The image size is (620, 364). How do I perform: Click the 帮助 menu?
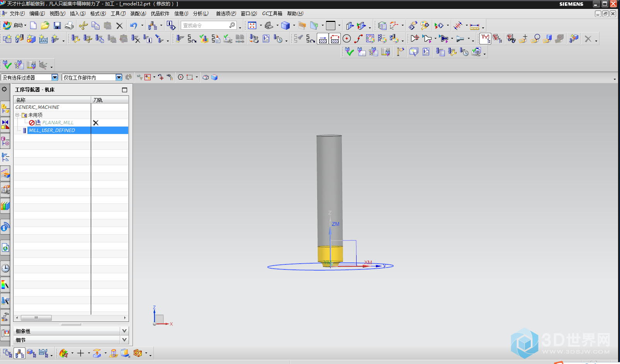click(295, 14)
